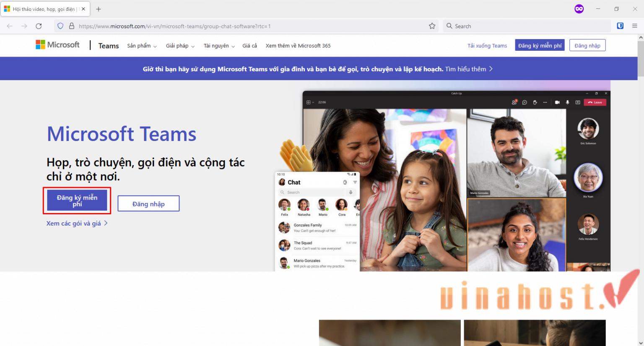Go back with the browser back arrow
This screenshot has height=346, width=644.
pyautogui.click(x=10, y=26)
